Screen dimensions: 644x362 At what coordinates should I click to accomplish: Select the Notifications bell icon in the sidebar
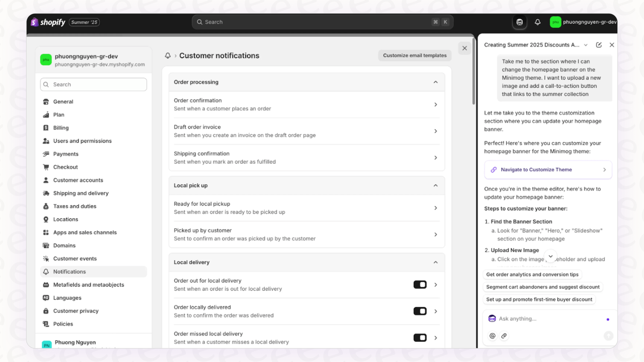tap(46, 272)
